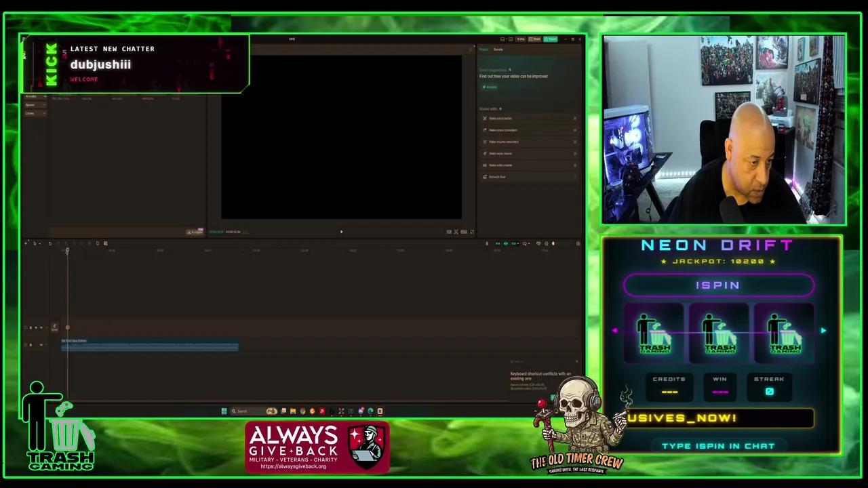868x488 pixels.
Task: Lock the upper video track
Action: [x=31, y=327]
